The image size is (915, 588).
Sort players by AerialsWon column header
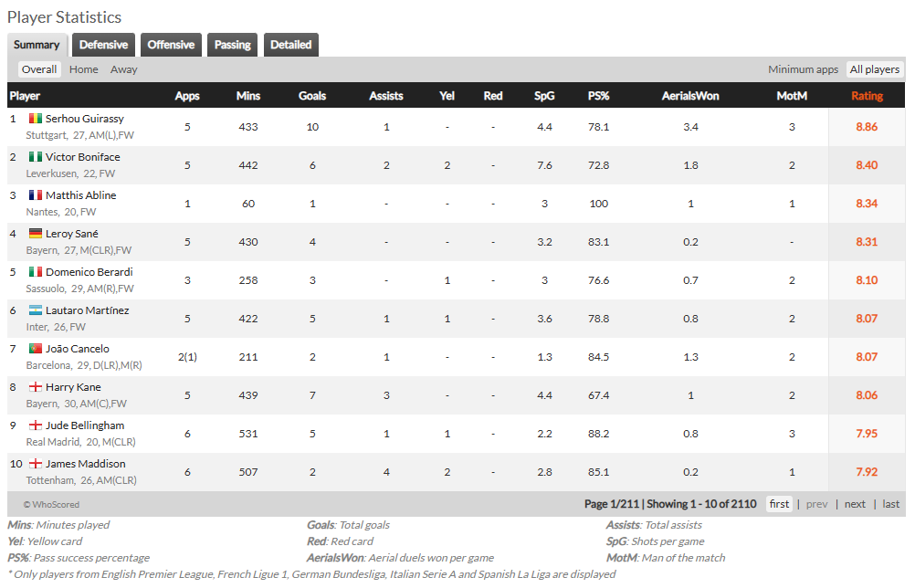(690, 96)
